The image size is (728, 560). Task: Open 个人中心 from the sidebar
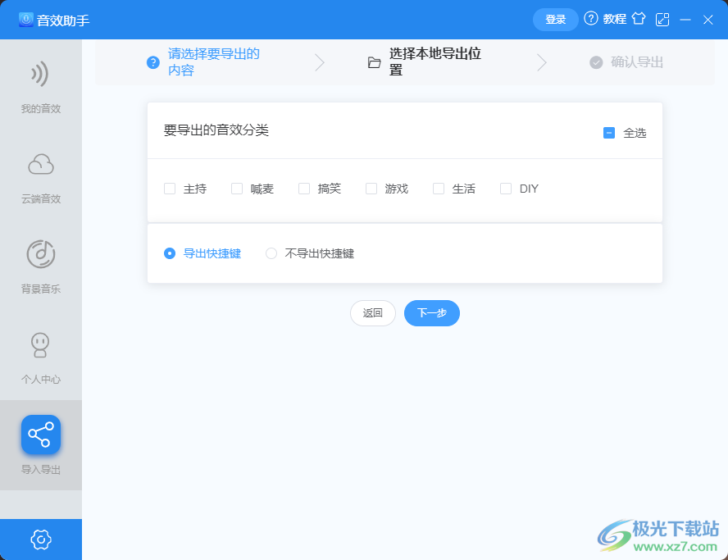(x=41, y=357)
